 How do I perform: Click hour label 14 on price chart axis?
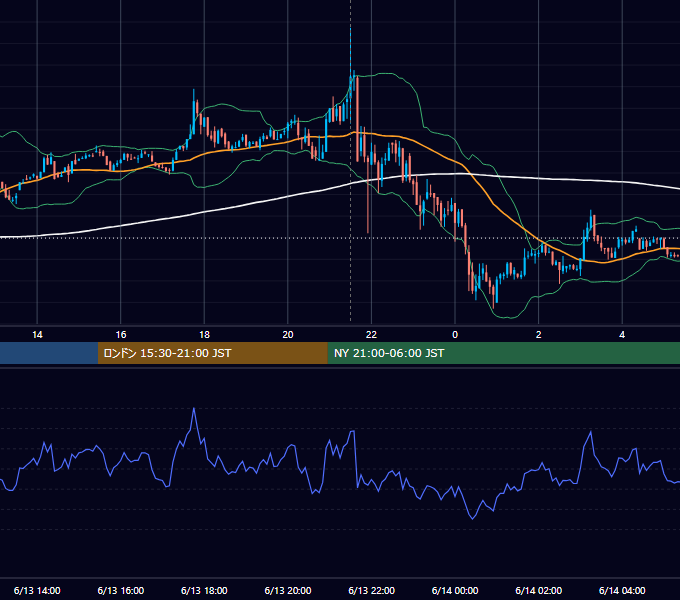[37, 335]
